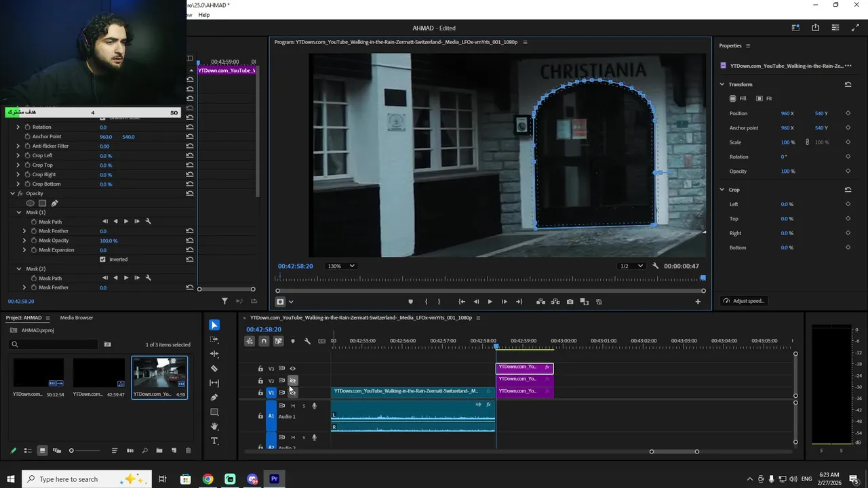Mute the Audio 1 track
Viewport: 868px width, 488px height.
pyautogui.click(x=293, y=406)
